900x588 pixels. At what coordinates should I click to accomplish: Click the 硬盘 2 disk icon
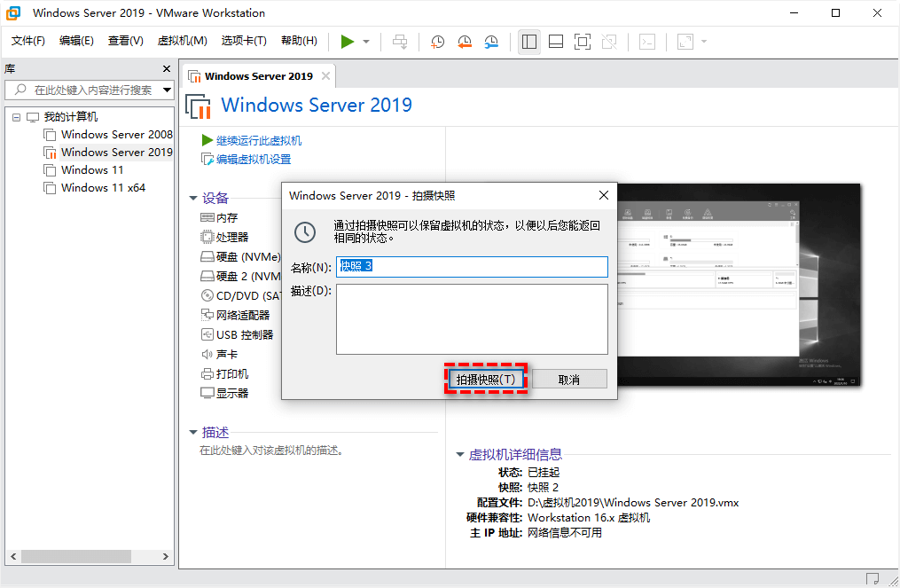[x=207, y=276]
